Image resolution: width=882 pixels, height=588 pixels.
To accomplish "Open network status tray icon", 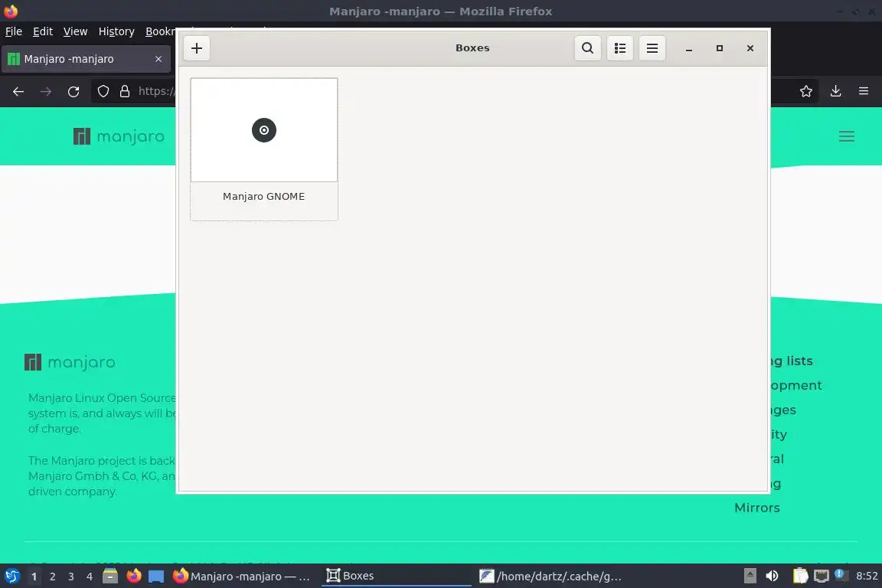I will point(822,577).
